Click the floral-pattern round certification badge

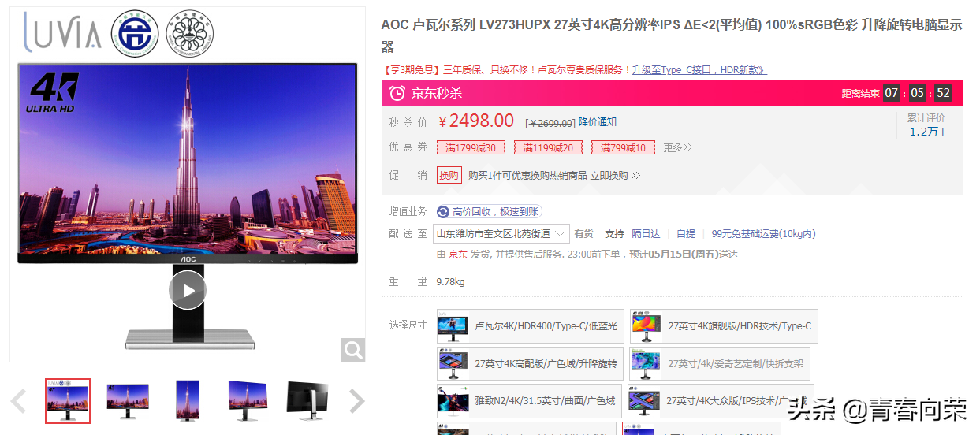[x=189, y=32]
